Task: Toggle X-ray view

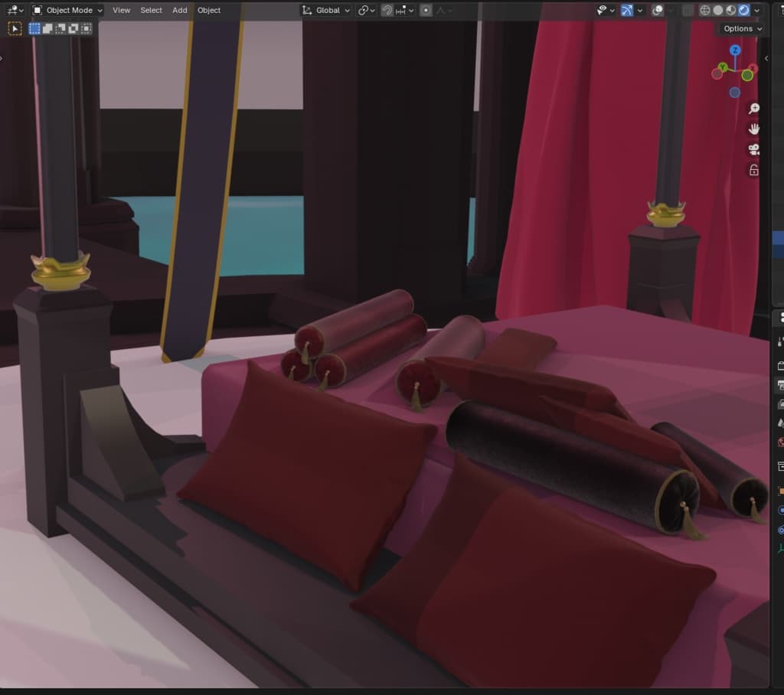Action: click(x=688, y=10)
